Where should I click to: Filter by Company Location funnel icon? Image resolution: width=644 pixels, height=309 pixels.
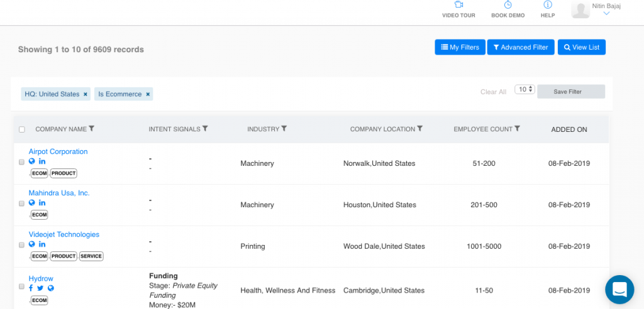tap(419, 129)
